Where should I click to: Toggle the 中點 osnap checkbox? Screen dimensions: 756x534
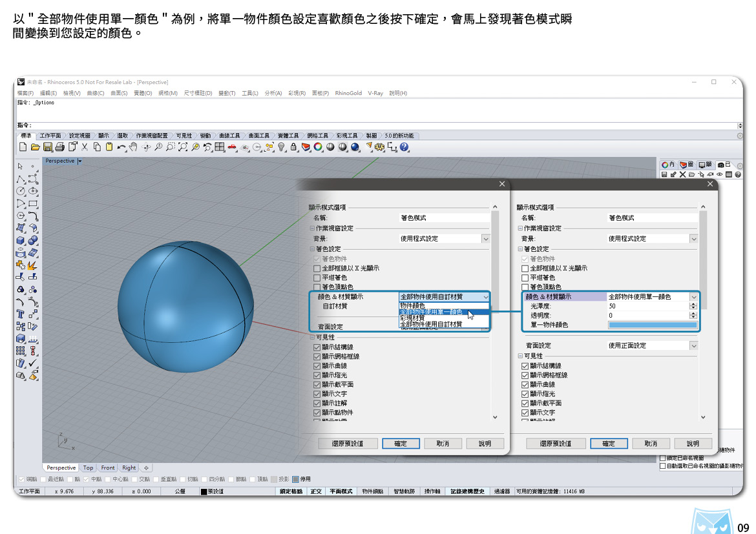87,479
